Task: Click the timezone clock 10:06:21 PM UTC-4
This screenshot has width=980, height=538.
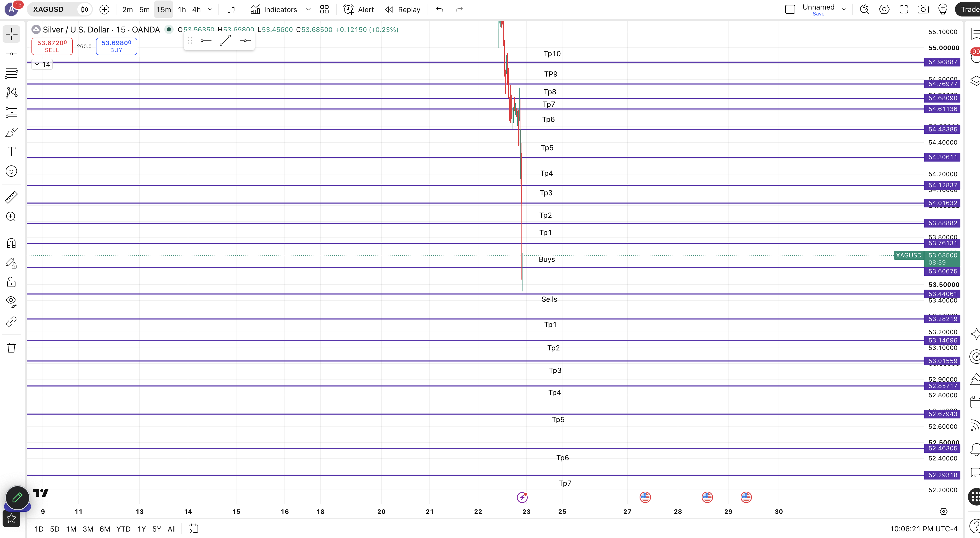Action: point(924,529)
